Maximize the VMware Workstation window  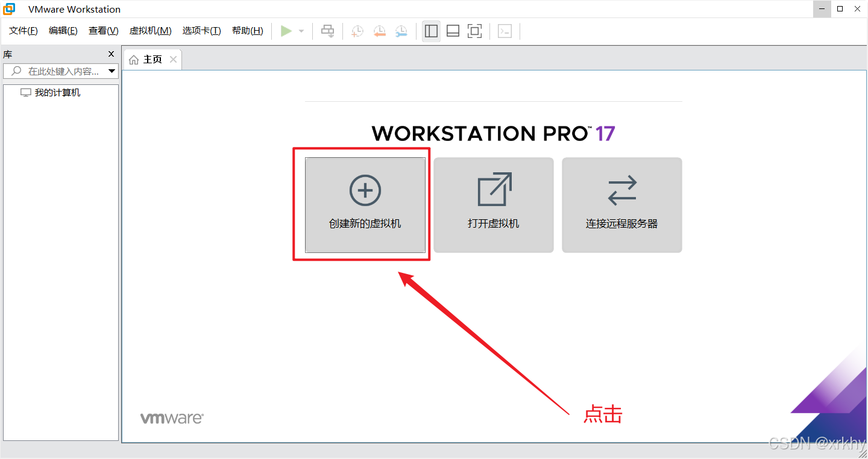(x=840, y=9)
